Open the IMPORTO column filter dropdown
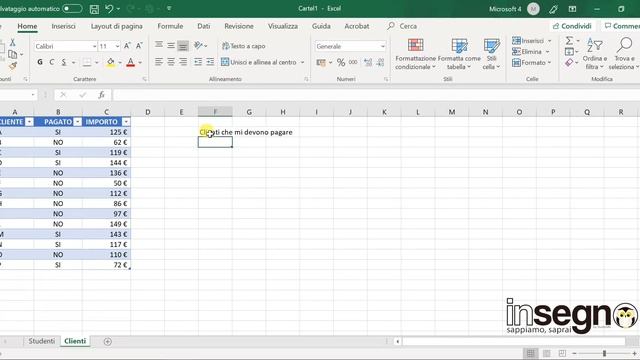This screenshot has height=360, width=640. pyautogui.click(x=126, y=122)
